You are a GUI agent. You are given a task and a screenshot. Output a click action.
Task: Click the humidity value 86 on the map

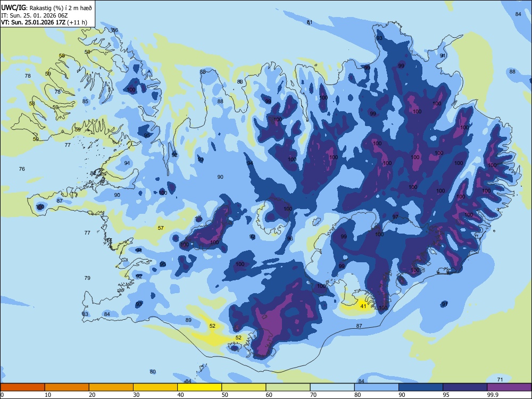point(115,30)
